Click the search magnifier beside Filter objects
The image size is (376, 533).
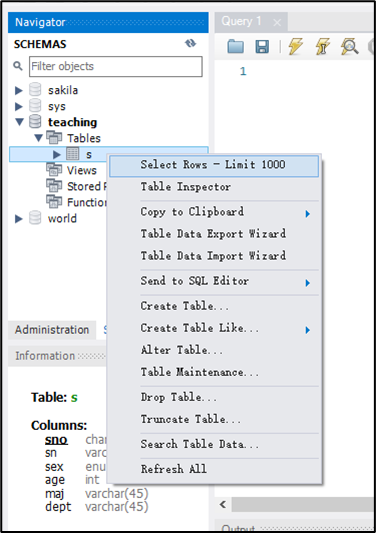pos(18,66)
